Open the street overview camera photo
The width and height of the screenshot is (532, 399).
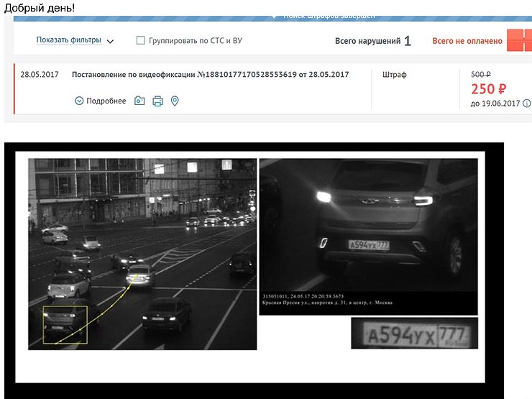142,254
